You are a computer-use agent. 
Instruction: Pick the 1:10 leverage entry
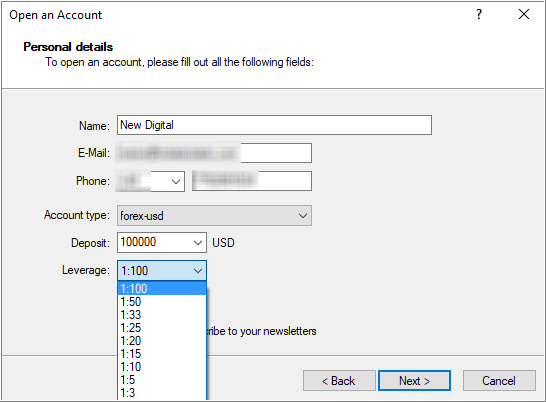[x=162, y=366]
